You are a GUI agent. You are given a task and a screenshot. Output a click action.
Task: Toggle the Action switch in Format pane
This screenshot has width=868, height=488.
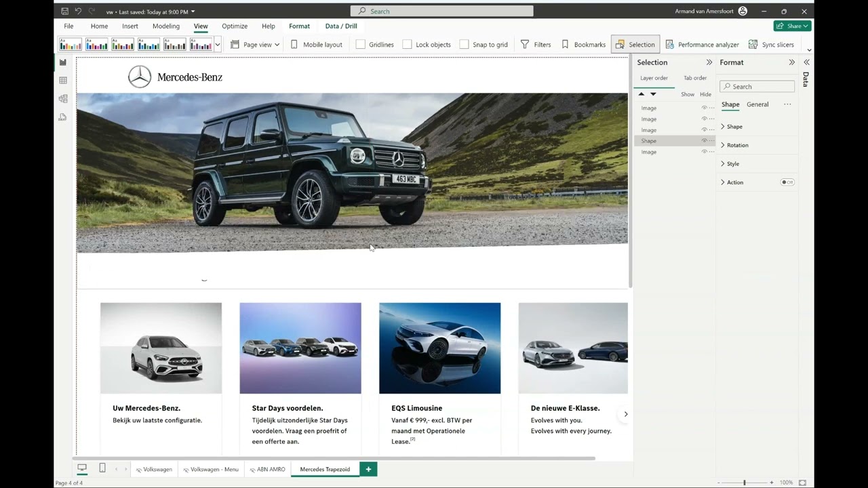(x=787, y=182)
